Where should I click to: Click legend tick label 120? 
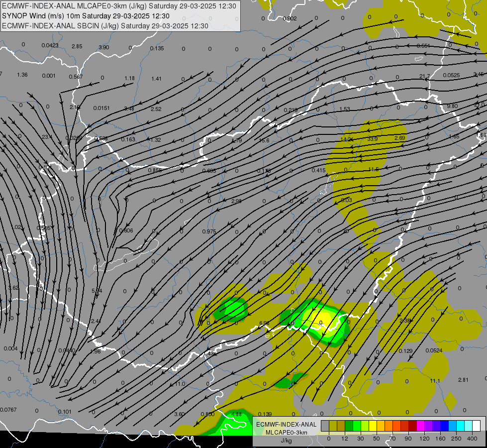pyautogui.click(x=425, y=439)
